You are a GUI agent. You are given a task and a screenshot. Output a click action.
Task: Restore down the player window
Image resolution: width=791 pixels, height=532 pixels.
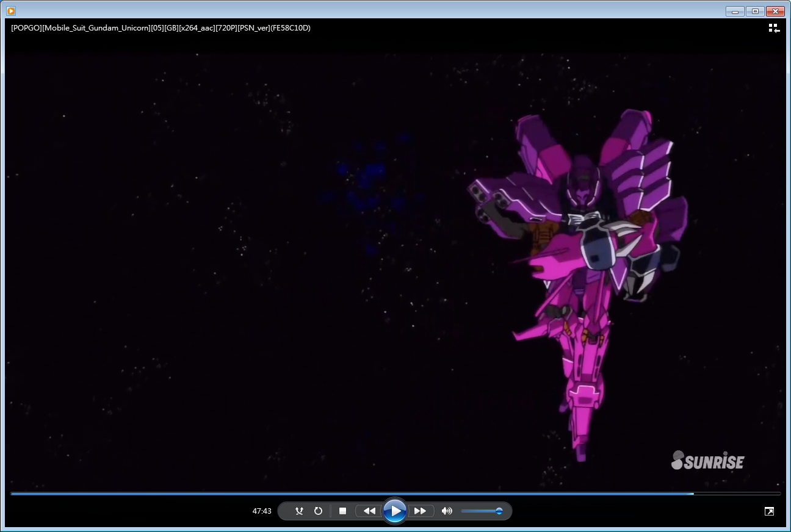tap(755, 11)
